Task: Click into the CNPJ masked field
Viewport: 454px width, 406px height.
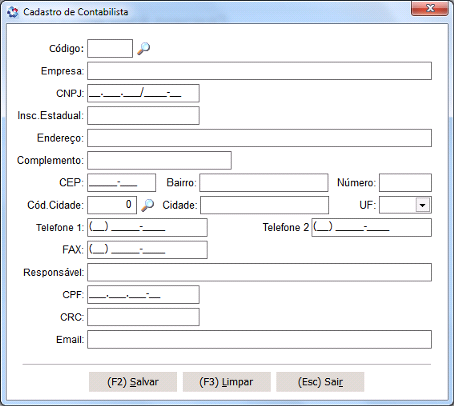Action: (143, 93)
